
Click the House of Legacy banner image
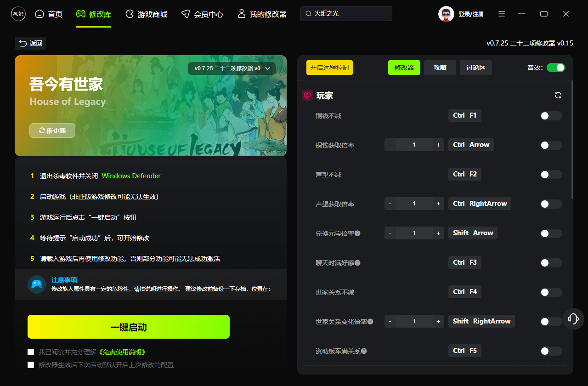[x=151, y=106]
